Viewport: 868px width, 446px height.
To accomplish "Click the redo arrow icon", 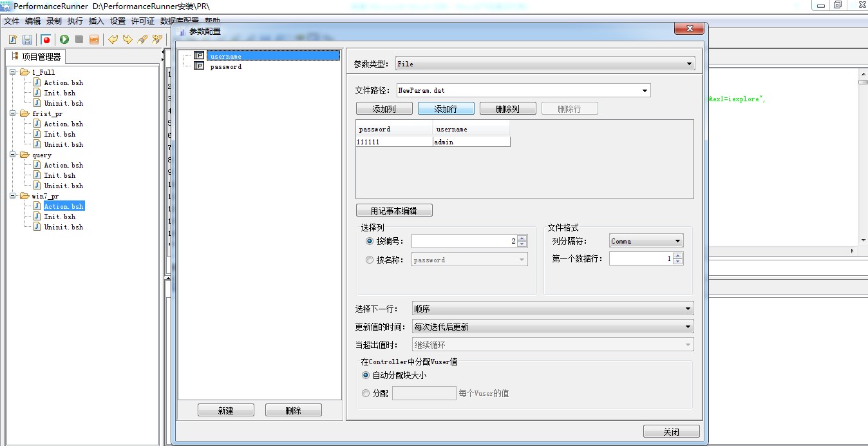I will [x=127, y=39].
